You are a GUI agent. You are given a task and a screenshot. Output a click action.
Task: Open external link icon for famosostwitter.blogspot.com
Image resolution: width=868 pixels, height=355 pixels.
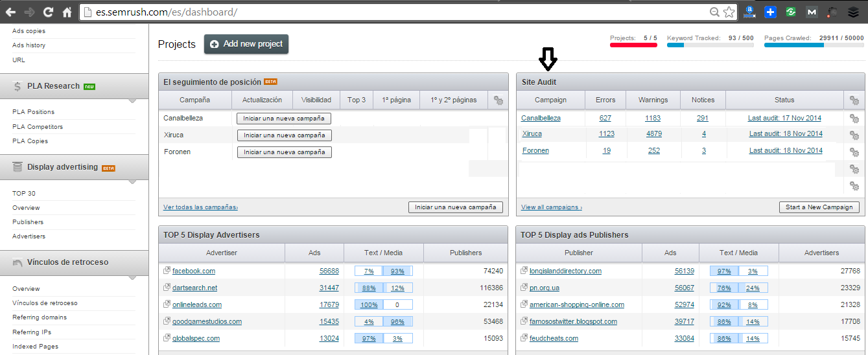tap(524, 321)
